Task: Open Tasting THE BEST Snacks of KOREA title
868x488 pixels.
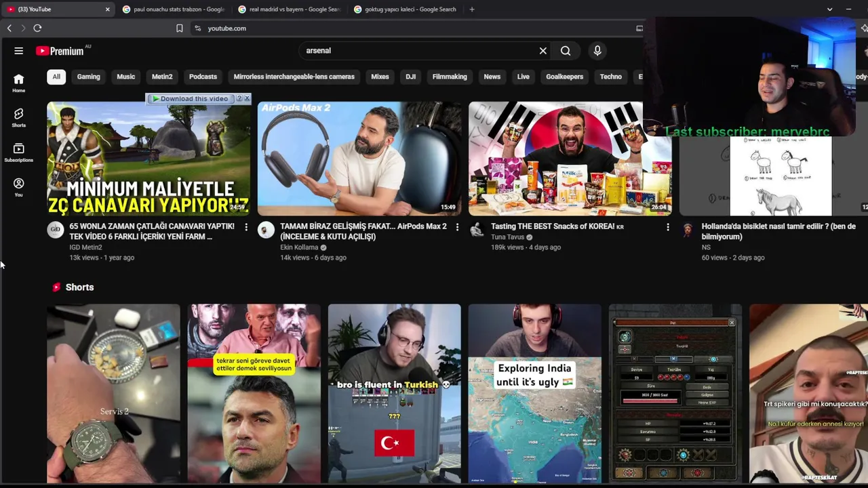Action: point(557,226)
